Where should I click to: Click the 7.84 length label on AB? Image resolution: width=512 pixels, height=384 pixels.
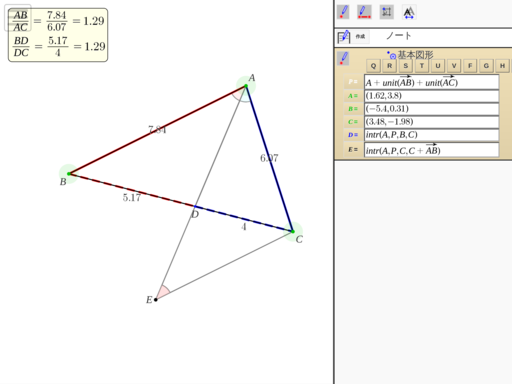(x=157, y=129)
